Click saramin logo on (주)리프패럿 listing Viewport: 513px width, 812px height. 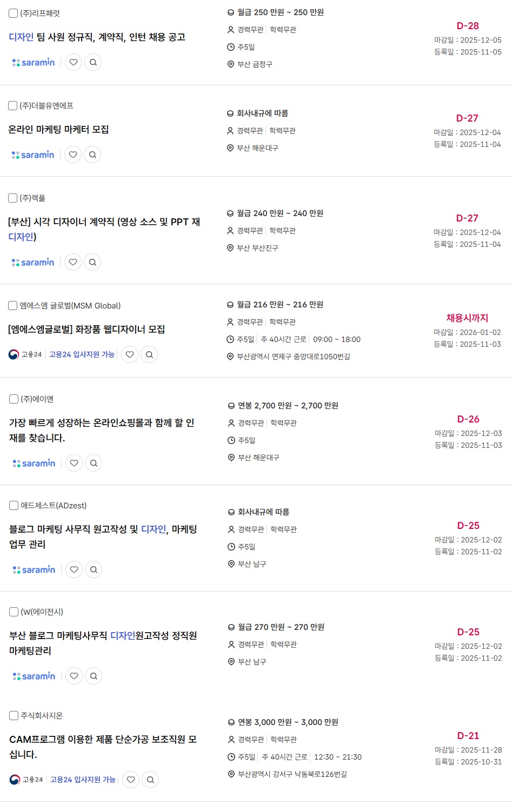(x=34, y=63)
